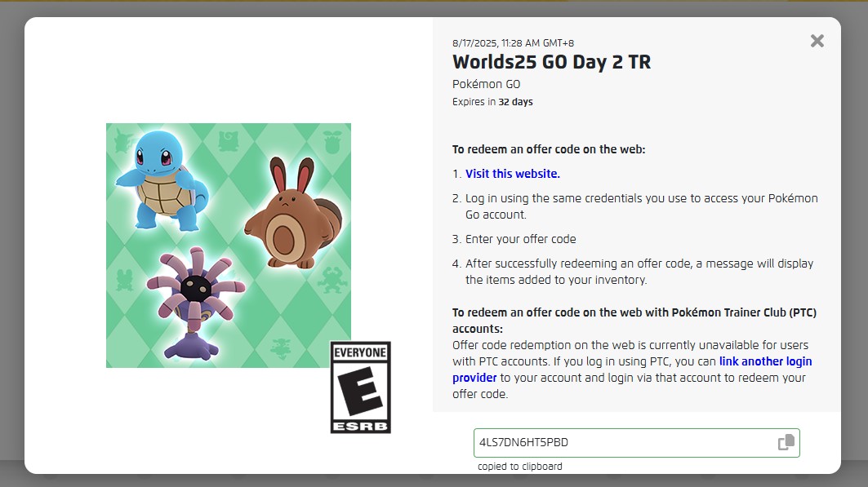
Task: Click the 'Worlds25 GO Day 2 TR' title
Action: (551, 62)
